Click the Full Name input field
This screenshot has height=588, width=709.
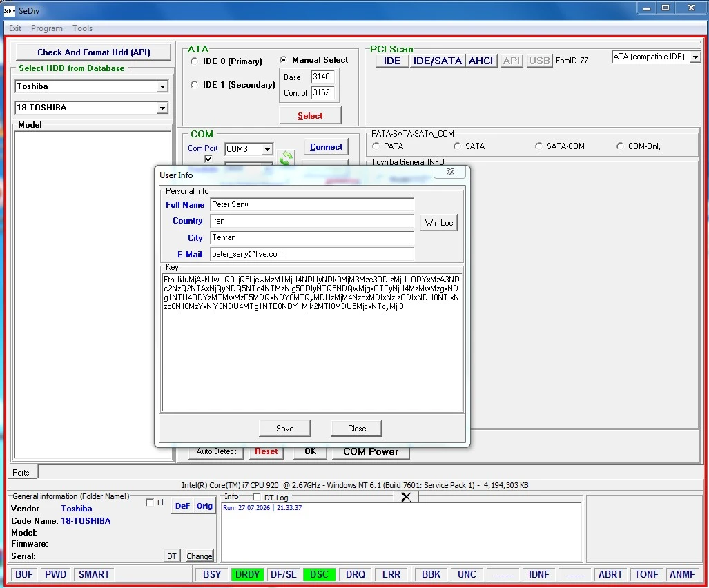312,204
